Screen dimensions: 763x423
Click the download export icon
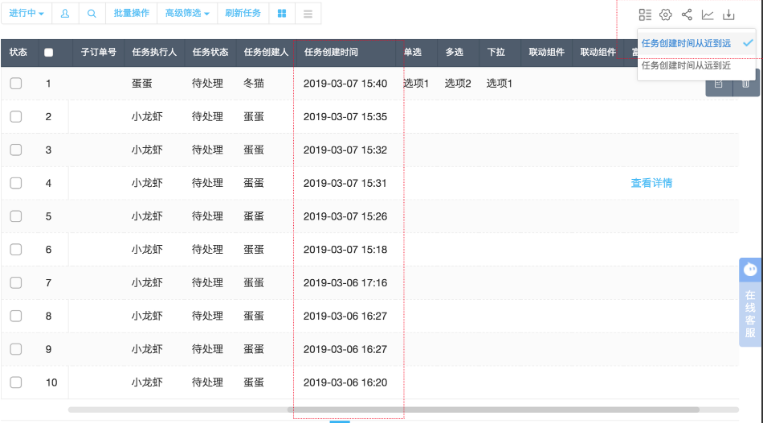[729, 14]
